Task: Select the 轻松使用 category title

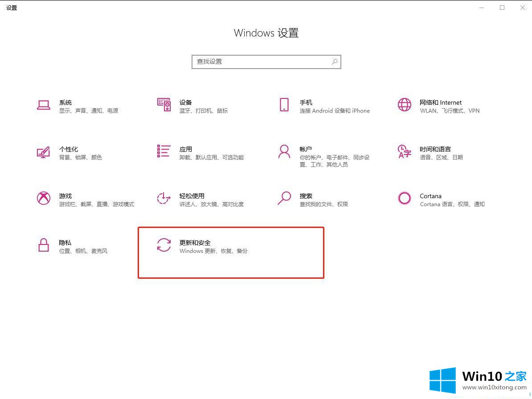Action: point(192,196)
